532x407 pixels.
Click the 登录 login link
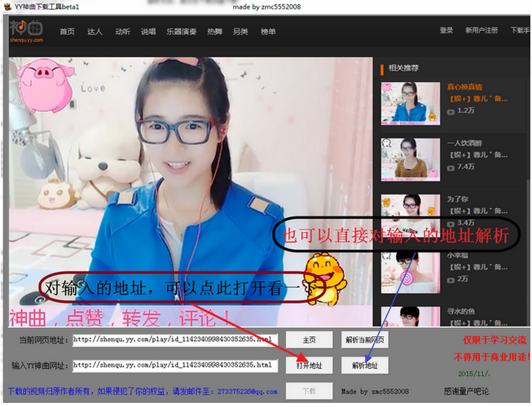coord(446,31)
